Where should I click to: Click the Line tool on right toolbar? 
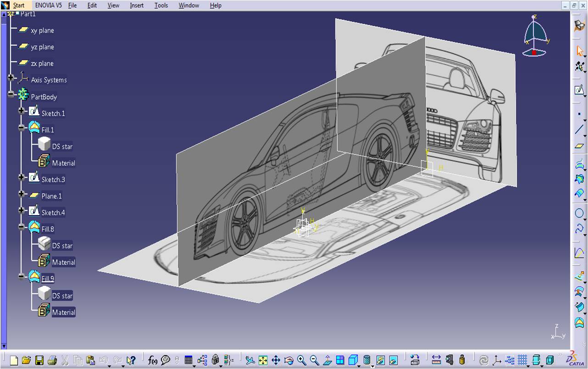point(579,130)
